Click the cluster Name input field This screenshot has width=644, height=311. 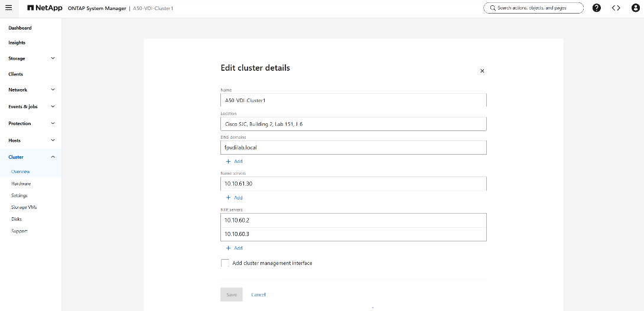pyautogui.click(x=353, y=100)
